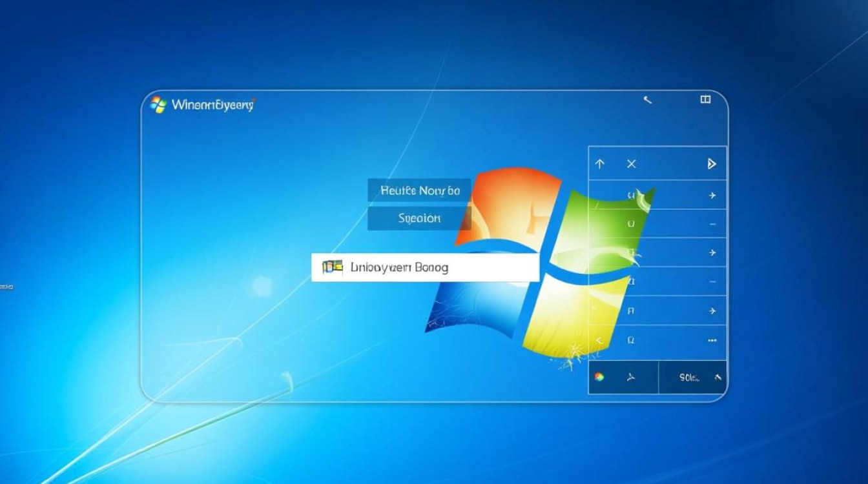Image resolution: width=868 pixels, height=484 pixels.
Task: Select the play arrow icon atop the side panel
Action: pos(712,164)
